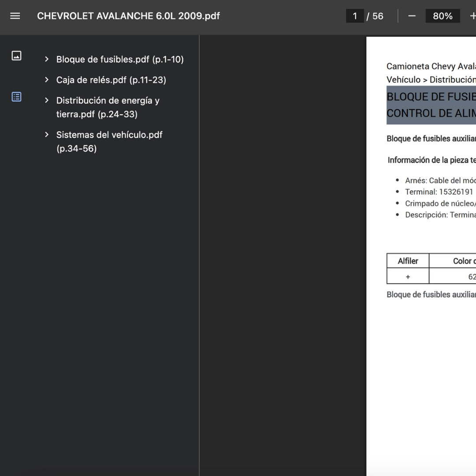The height and width of the screenshot is (476, 476).
Task: Jump to Distribución de energía y tierra.pdf
Action: coord(108,107)
